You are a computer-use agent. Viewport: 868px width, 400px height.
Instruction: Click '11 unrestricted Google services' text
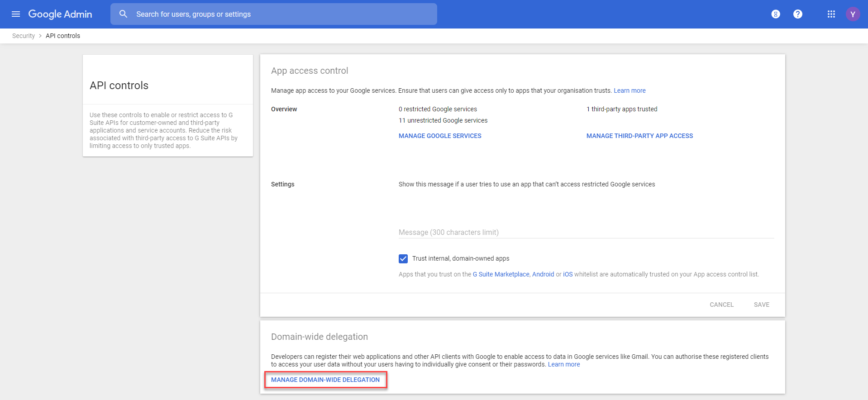(443, 120)
